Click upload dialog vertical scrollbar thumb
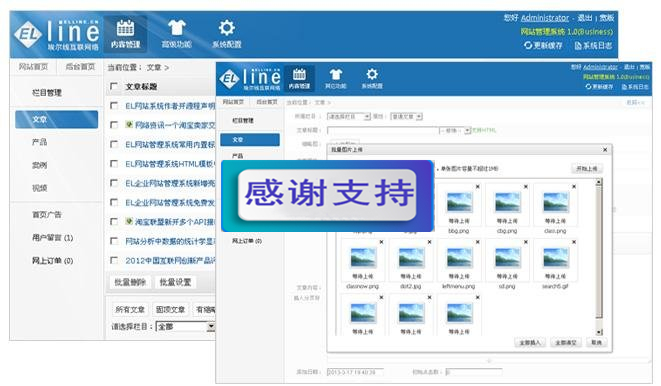 point(599,252)
